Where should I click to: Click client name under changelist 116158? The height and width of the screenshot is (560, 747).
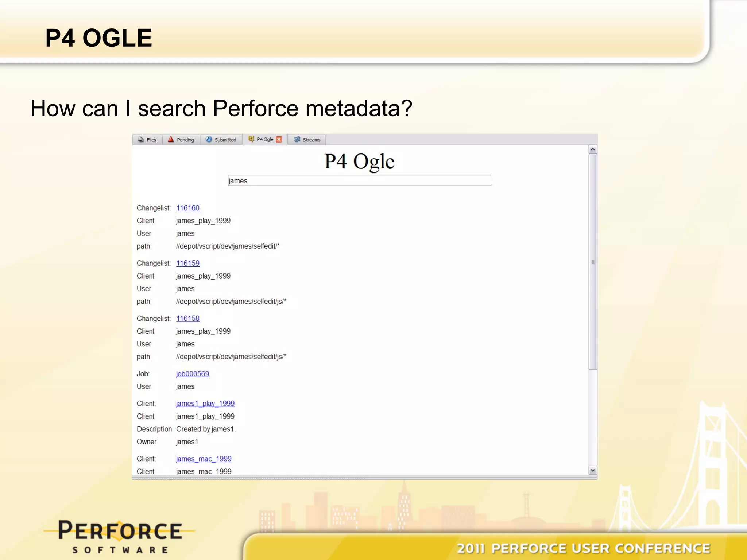(203, 331)
